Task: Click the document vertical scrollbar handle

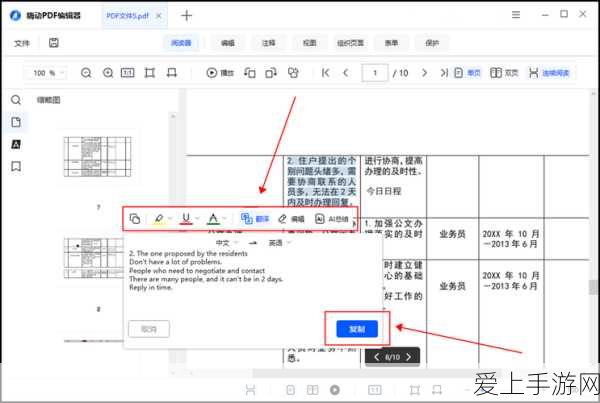Action: [593, 287]
